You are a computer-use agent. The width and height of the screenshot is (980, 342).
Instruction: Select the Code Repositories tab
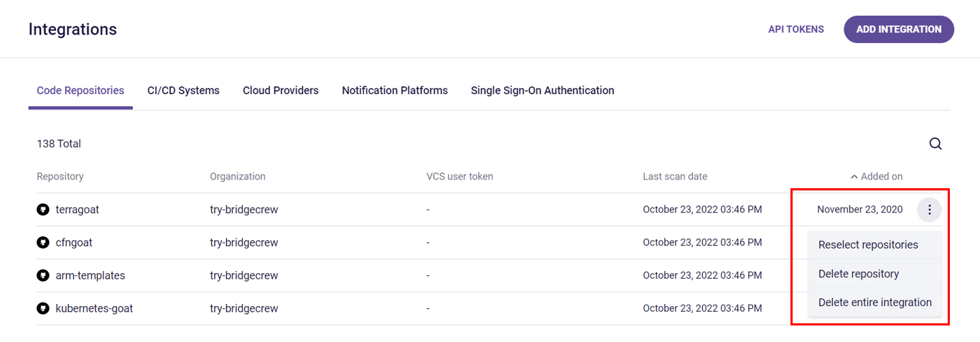[80, 91]
